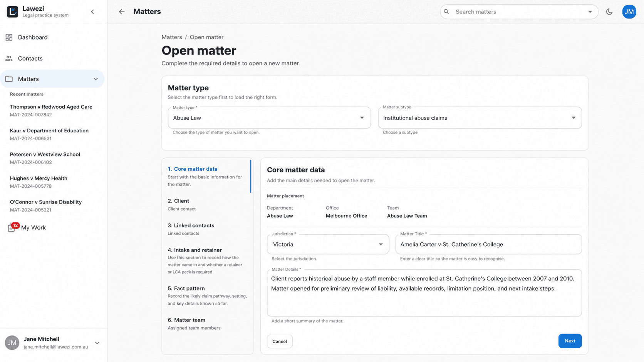Go back using the arrow icon
Screen dimensions: 644x362
click(122, 12)
